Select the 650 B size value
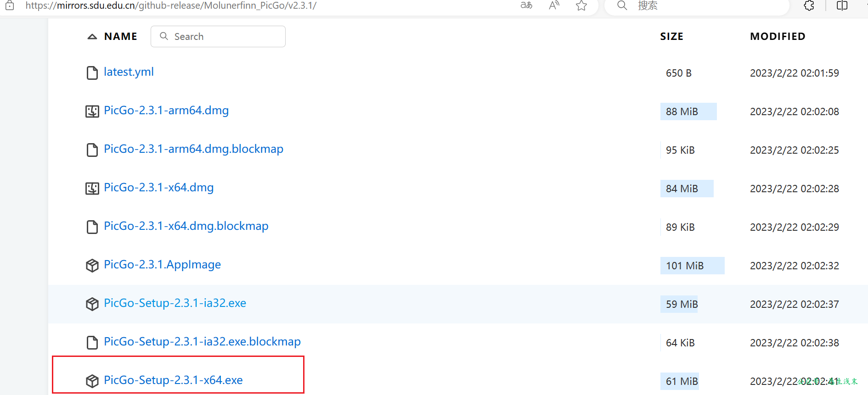Viewport: 868px width, 395px height. point(679,73)
